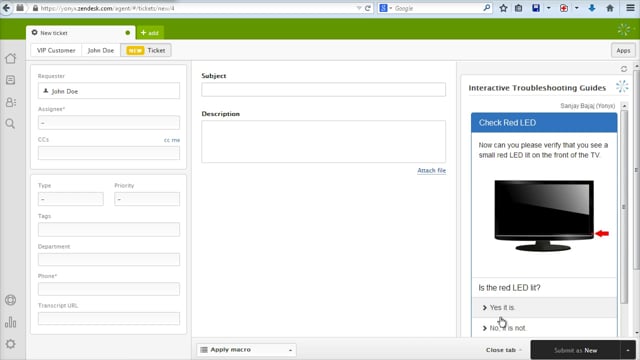Image resolution: width=640 pixels, height=360 pixels.
Task: Click the cc me link
Action: click(x=172, y=140)
